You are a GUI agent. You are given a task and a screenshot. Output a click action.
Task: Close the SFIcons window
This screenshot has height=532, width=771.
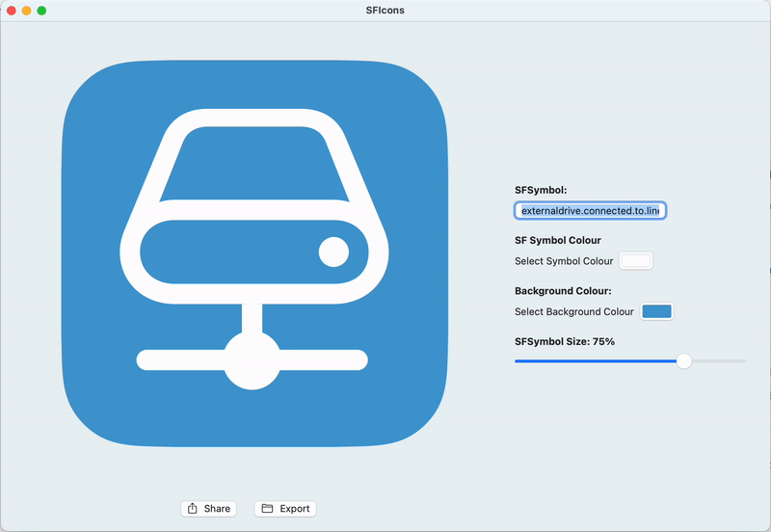tap(11, 11)
